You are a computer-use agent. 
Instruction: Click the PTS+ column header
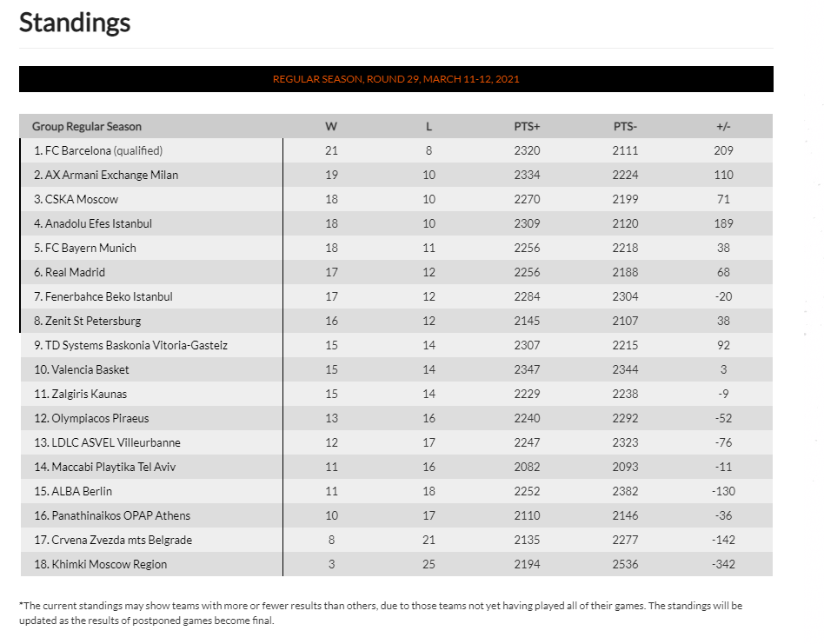click(x=527, y=126)
